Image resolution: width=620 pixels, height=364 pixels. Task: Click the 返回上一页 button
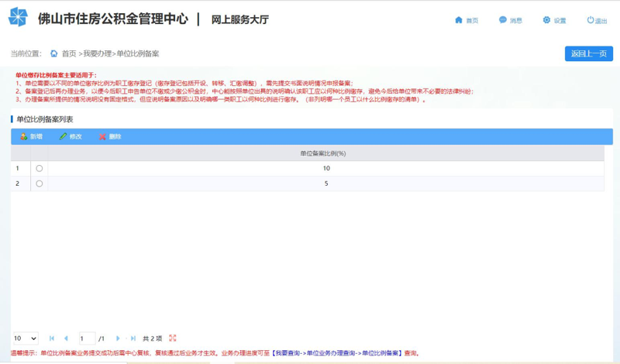(588, 53)
